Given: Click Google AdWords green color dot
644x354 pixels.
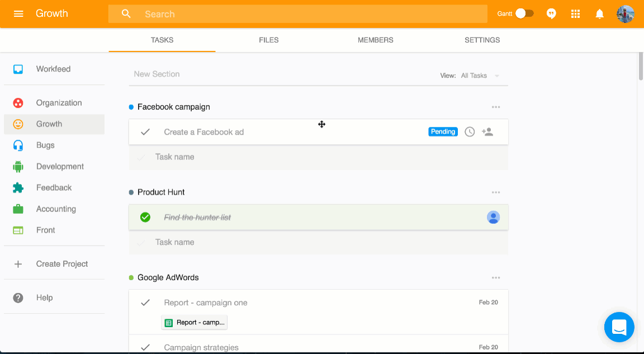Looking at the screenshot, I should (x=131, y=278).
